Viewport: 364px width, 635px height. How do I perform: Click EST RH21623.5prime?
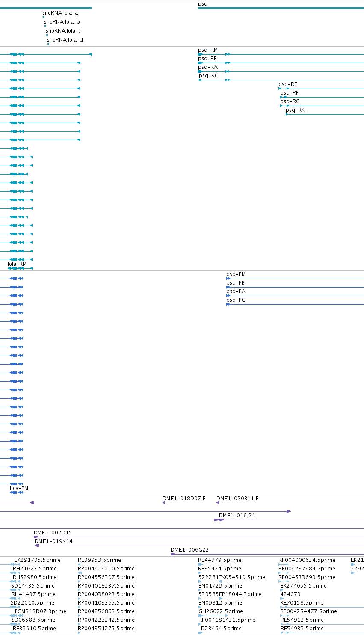coord(35,569)
